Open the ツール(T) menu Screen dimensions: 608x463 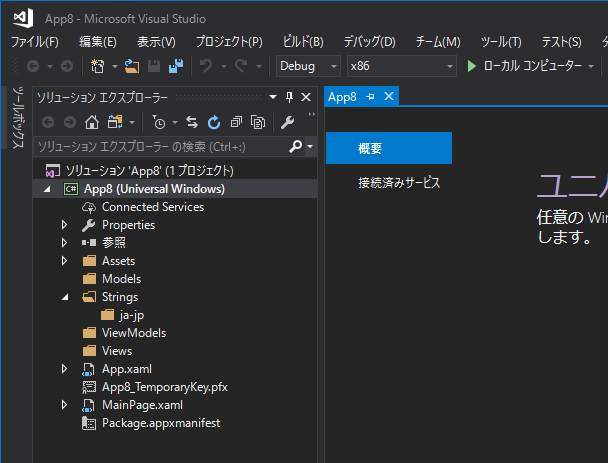click(501, 41)
